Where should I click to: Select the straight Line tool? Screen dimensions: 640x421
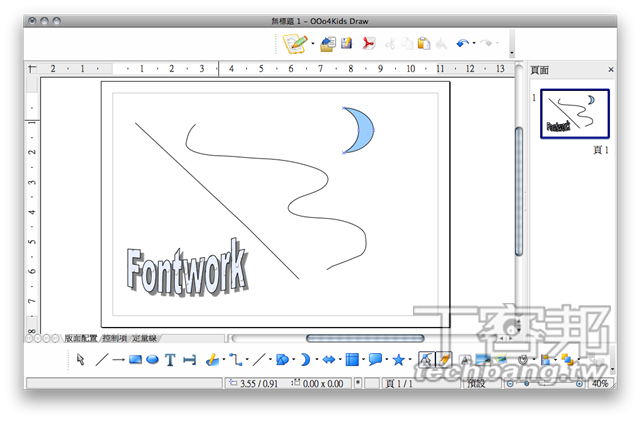[x=101, y=360]
